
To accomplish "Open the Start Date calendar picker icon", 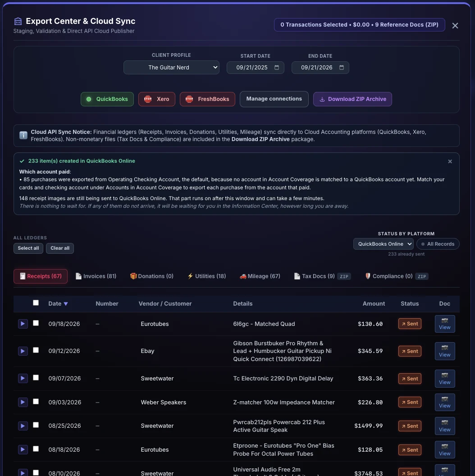I will click(277, 68).
